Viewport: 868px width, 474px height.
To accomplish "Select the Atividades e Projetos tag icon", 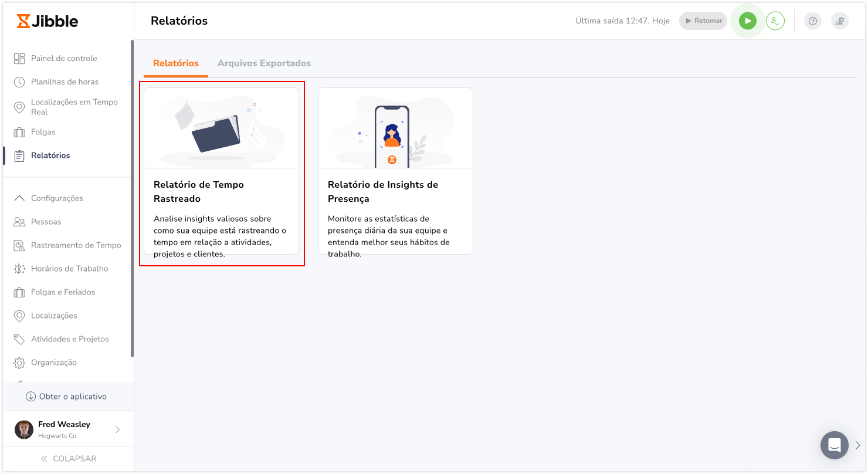I will (x=18, y=338).
